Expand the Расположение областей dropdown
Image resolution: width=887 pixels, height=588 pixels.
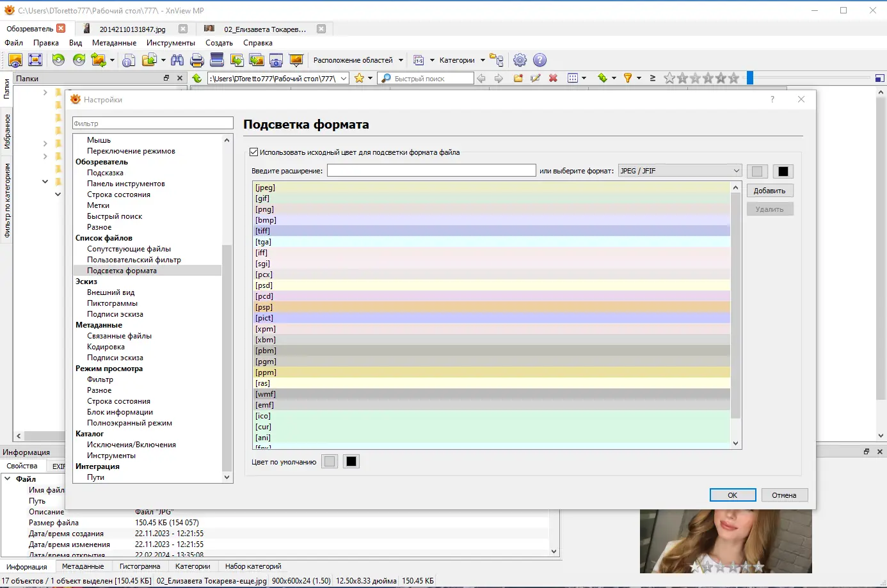401,60
